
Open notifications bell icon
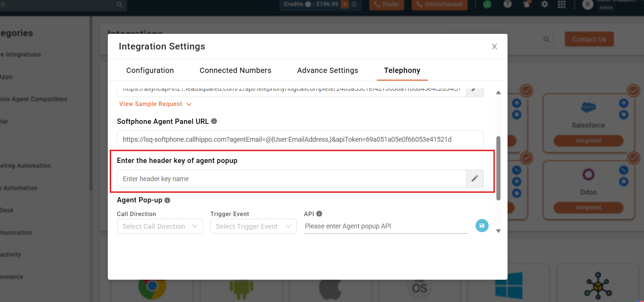pyautogui.click(x=527, y=4)
